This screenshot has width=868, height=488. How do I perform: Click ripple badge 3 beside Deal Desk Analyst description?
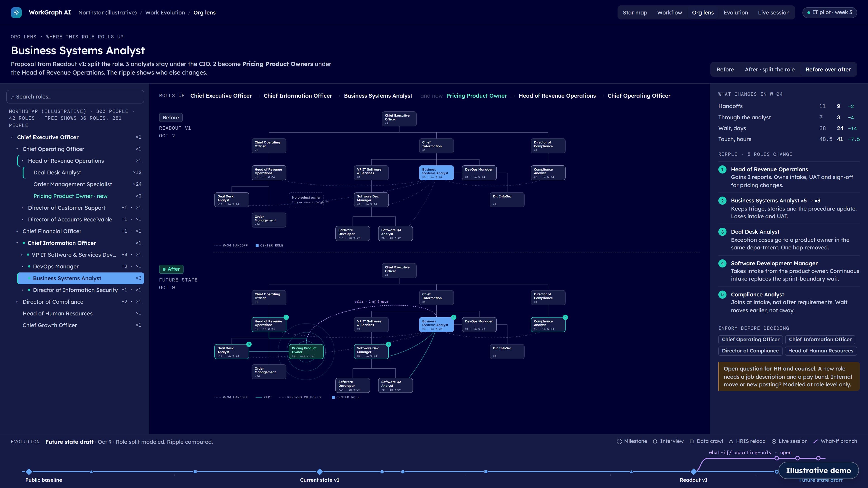point(722,232)
